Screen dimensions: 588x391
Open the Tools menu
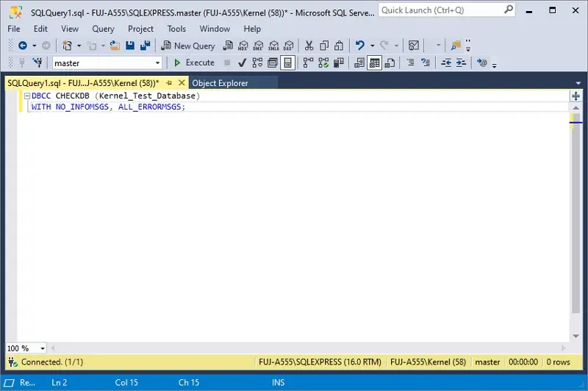pos(176,29)
